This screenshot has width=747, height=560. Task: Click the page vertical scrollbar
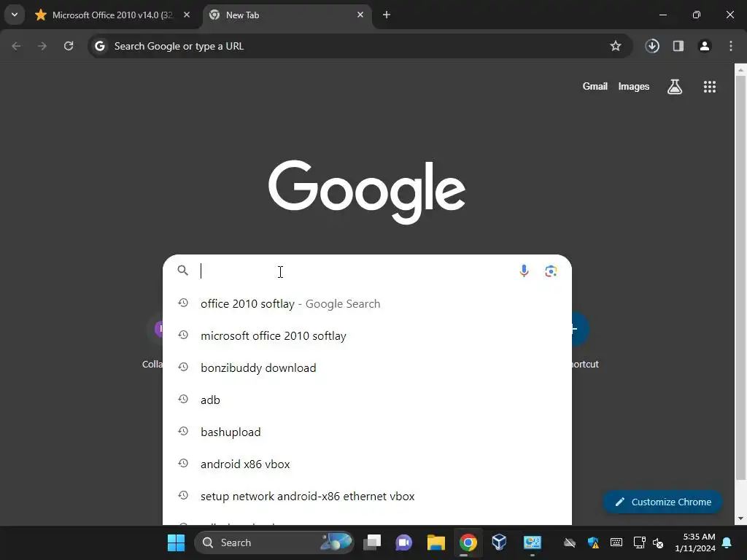(x=740, y=276)
